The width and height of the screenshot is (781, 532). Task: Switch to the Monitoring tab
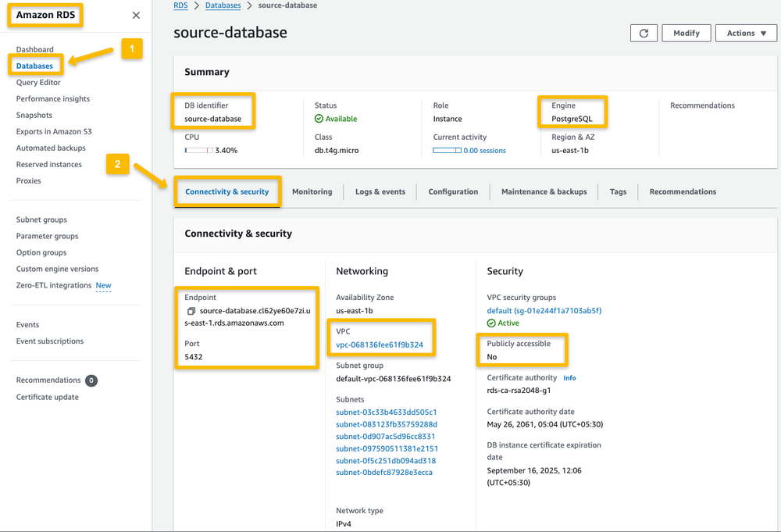pos(312,191)
